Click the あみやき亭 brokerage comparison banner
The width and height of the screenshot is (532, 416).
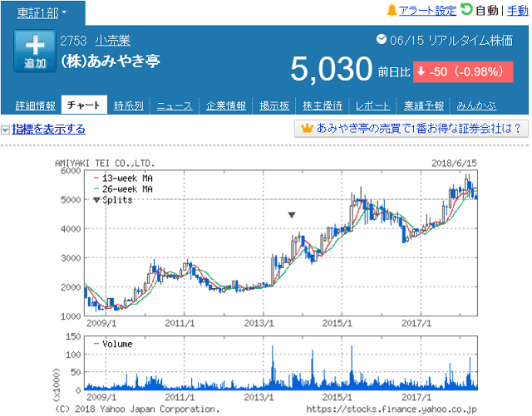tap(411, 129)
